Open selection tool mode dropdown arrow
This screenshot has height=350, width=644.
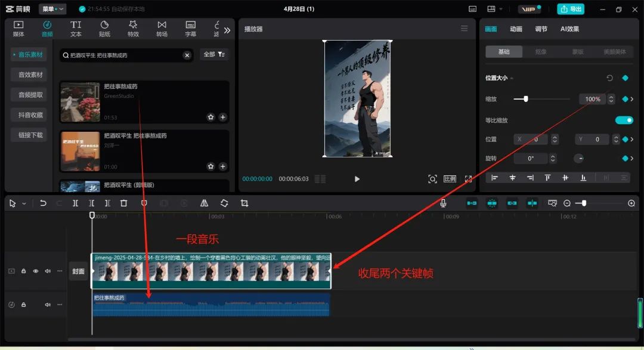[24, 203]
